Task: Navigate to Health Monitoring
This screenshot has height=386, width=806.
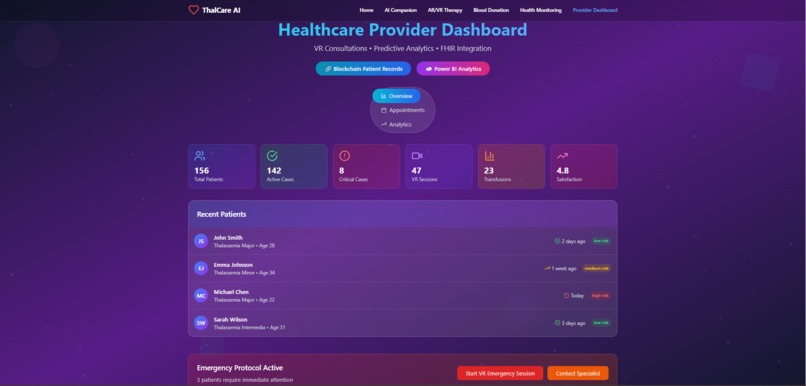Action: pyautogui.click(x=541, y=10)
